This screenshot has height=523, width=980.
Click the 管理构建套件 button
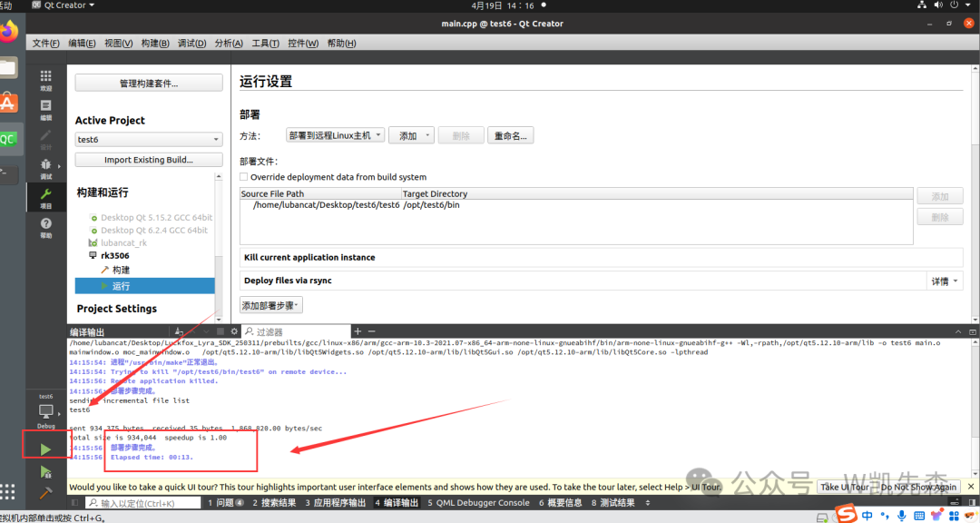coord(148,84)
